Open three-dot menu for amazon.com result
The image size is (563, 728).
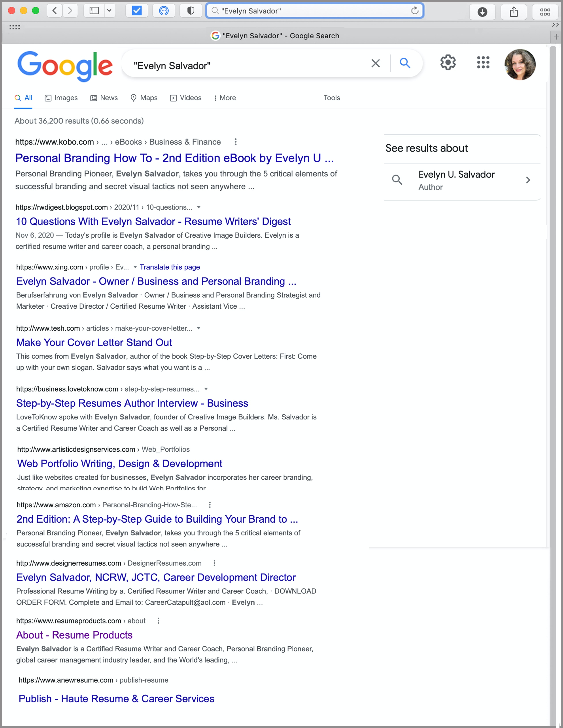click(x=210, y=505)
